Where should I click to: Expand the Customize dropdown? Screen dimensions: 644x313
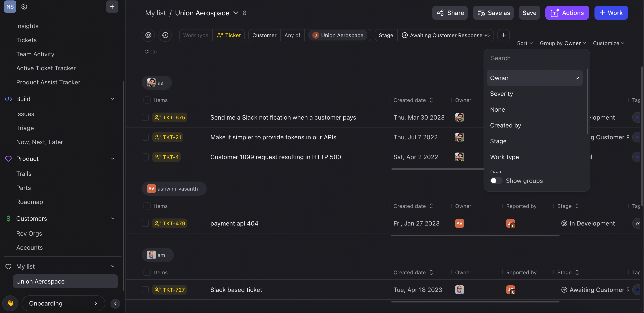(x=609, y=43)
